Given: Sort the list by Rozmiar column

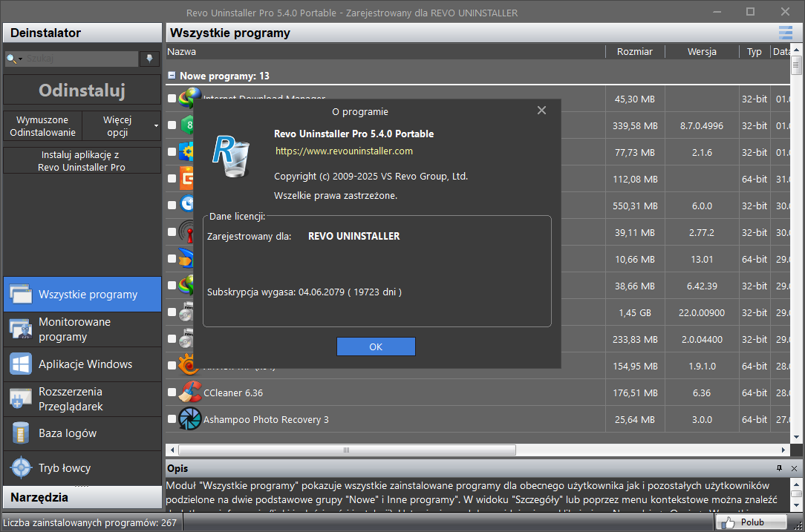Looking at the screenshot, I should (x=635, y=51).
